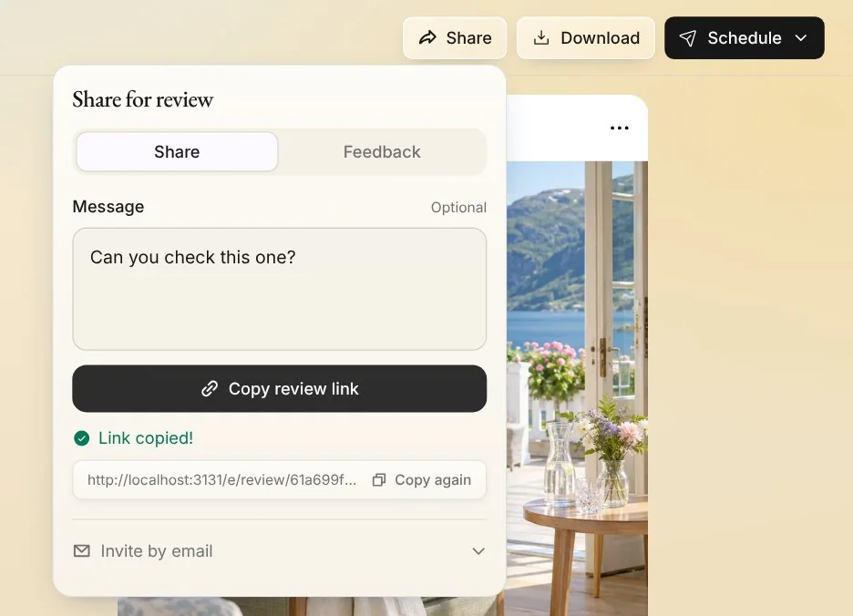Switch to the Feedback tab
The width and height of the screenshot is (853, 616).
[x=382, y=152]
